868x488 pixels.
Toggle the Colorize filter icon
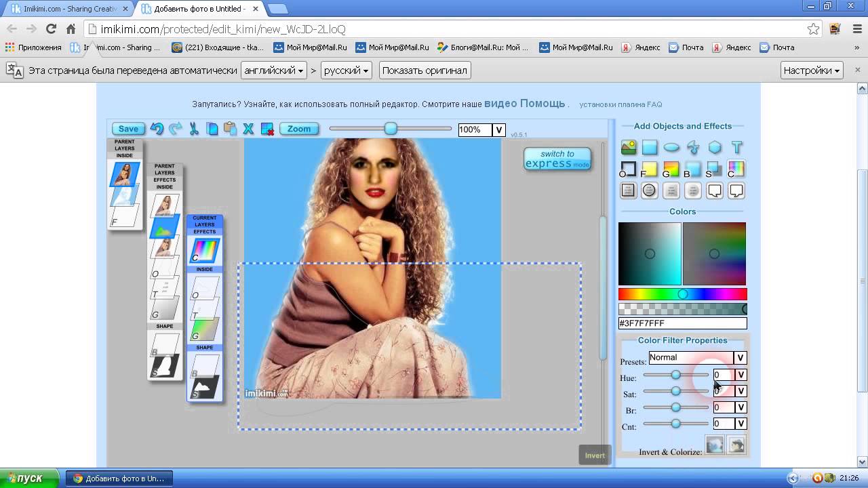pos(736,445)
